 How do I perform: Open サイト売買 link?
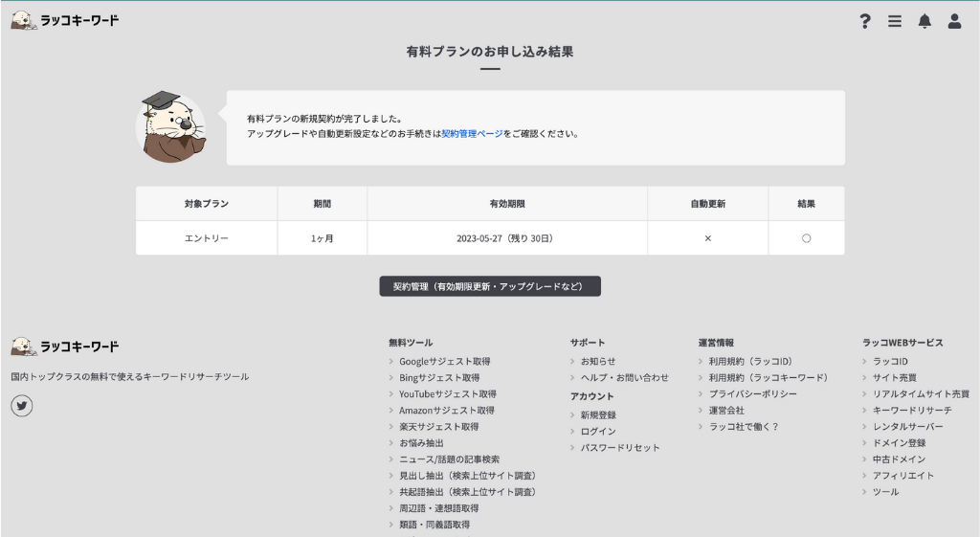click(895, 377)
